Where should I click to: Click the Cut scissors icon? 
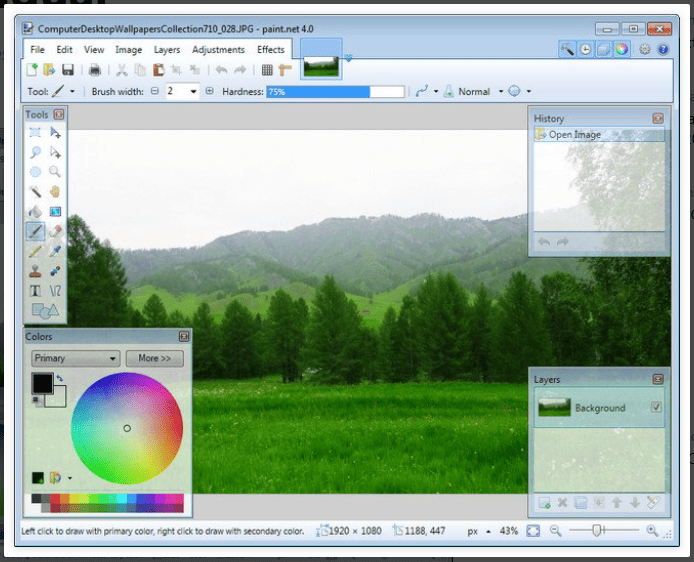point(122,69)
